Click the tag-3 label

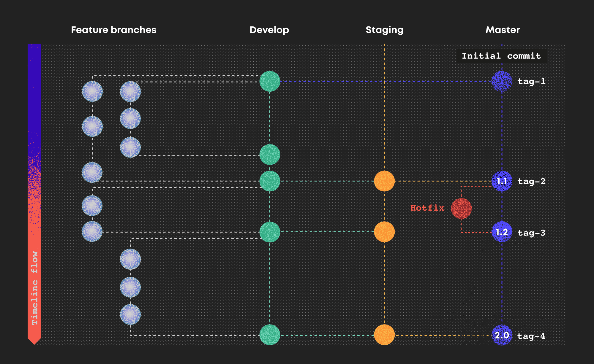[x=531, y=233]
